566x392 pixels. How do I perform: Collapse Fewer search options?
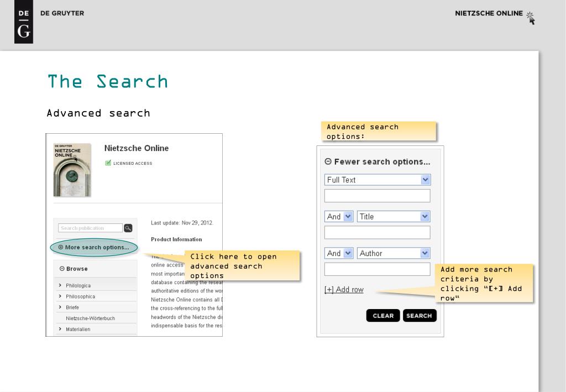(377, 161)
